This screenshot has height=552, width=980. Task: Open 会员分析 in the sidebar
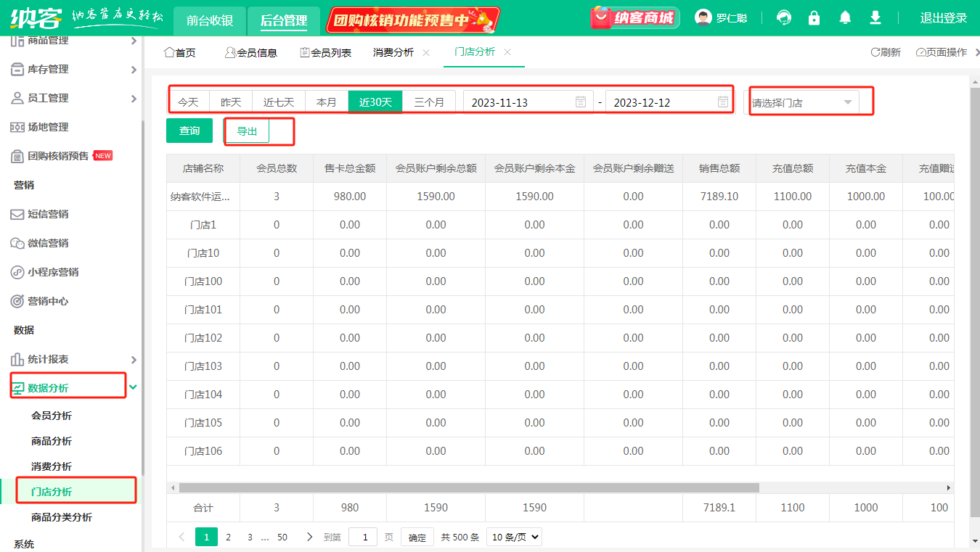52,416
